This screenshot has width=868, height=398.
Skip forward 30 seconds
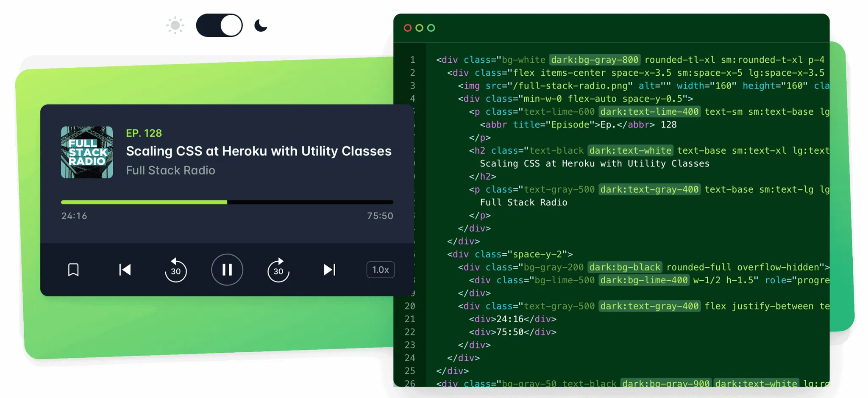coord(278,270)
